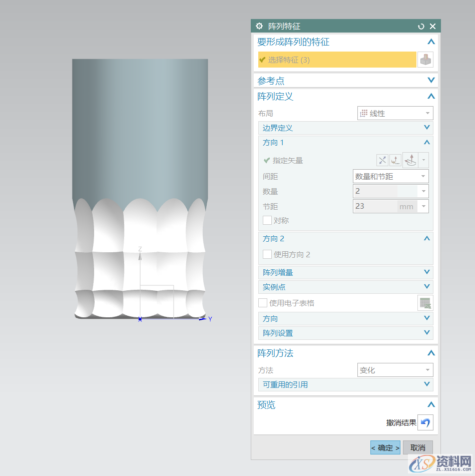Click the 撤消结果 undo arrow icon

coord(425,422)
